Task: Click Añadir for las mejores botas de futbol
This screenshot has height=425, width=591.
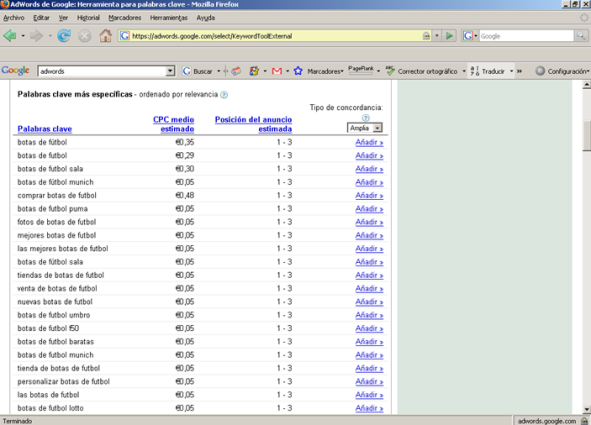Action: click(x=369, y=249)
